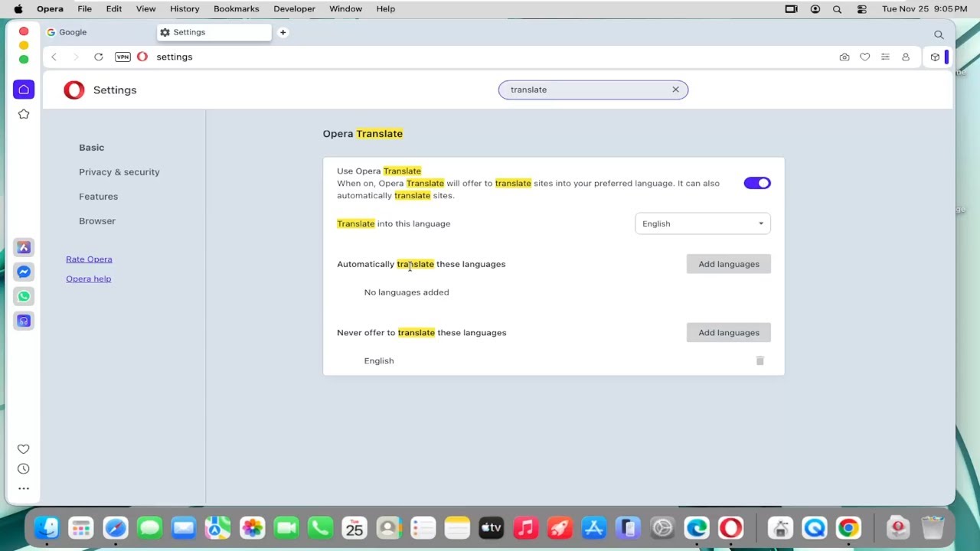Open the Help menu

click(x=386, y=9)
